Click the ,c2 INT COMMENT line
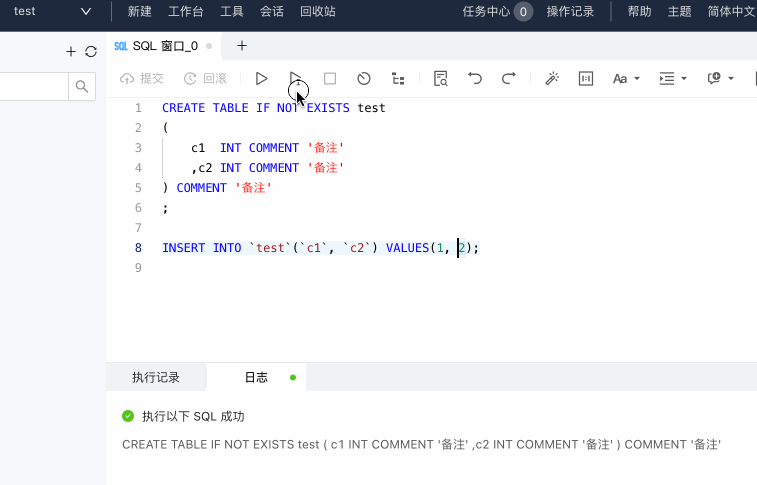 pyautogui.click(x=267, y=167)
